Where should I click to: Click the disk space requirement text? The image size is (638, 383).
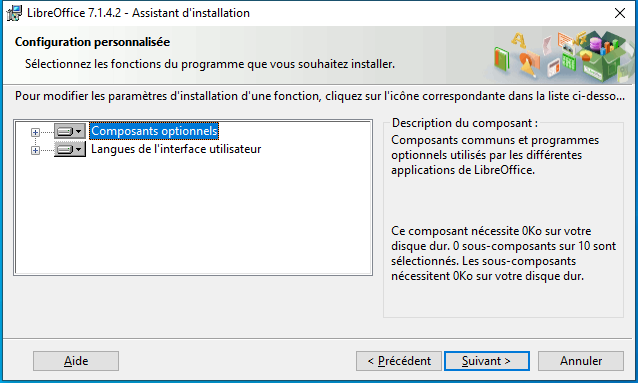point(504,254)
